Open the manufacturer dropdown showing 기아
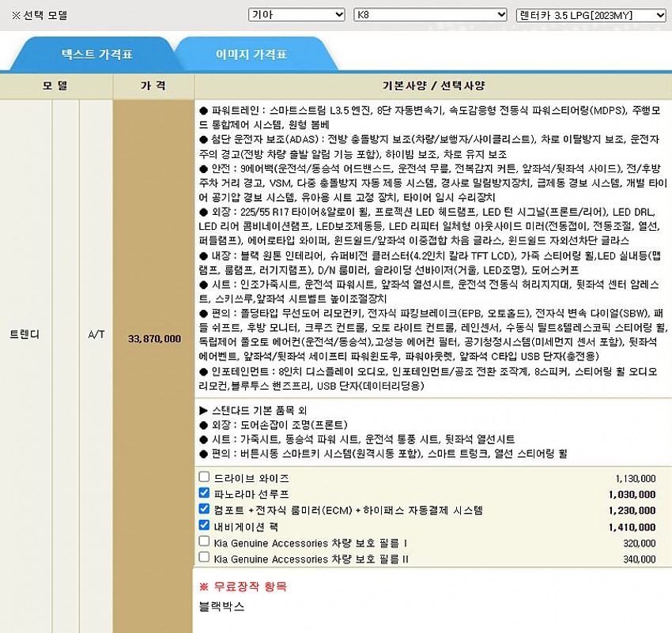Viewport: 672px width, 633px height. [x=296, y=15]
